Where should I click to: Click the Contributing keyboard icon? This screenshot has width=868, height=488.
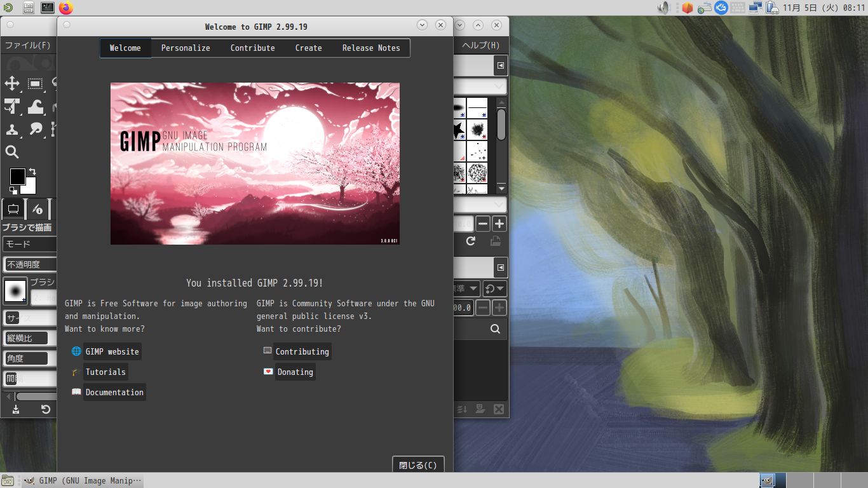(268, 351)
